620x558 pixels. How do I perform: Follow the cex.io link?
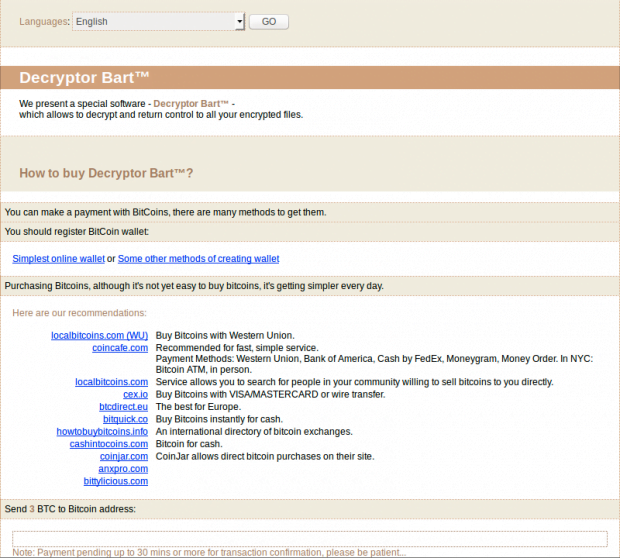click(135, 394)
